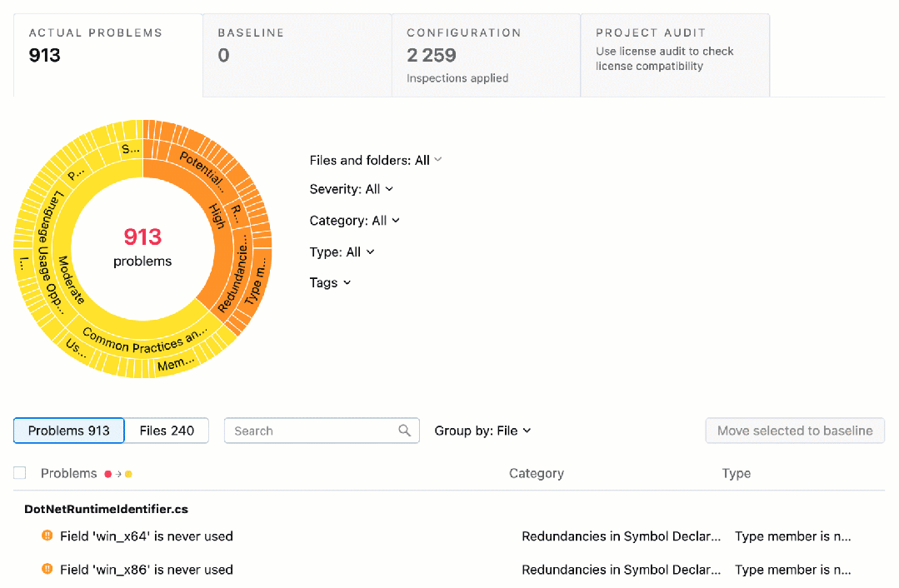
Task: Change the Group by: File option
Action: click(482, 431)
